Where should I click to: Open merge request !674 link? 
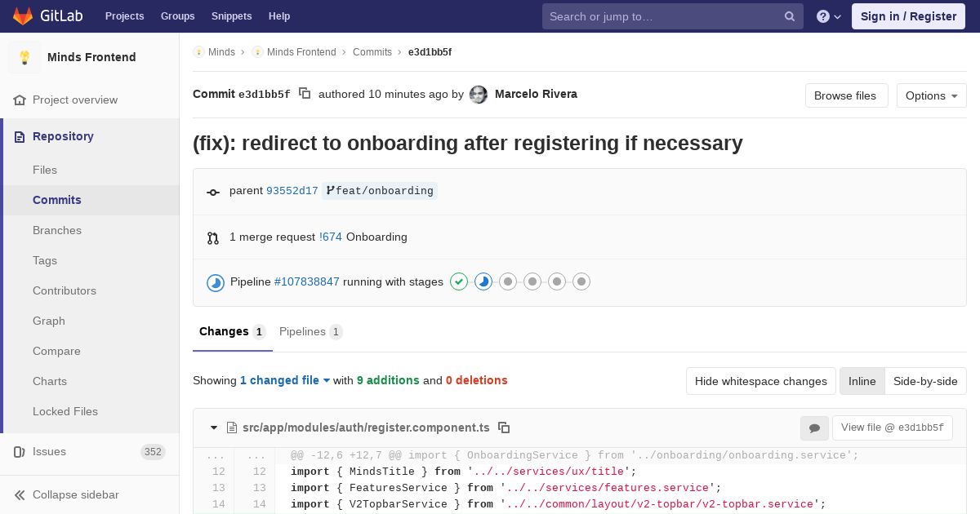click(331, 237)
